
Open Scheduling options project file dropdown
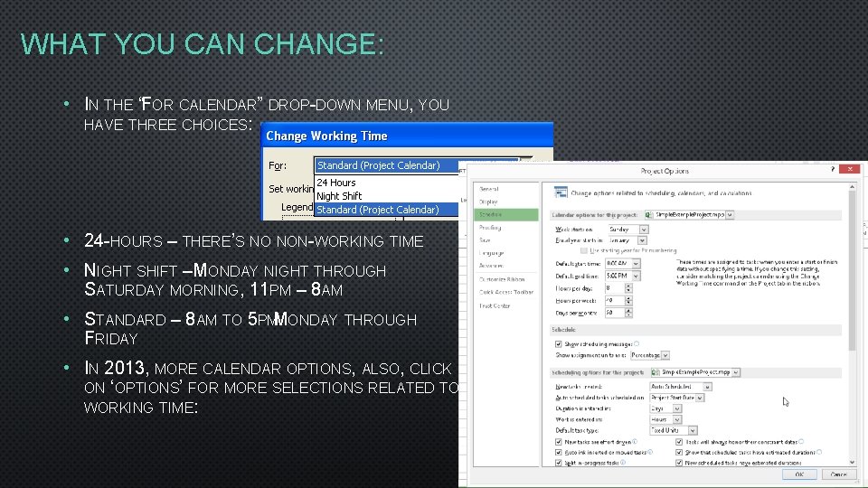[x=736, y=372]
